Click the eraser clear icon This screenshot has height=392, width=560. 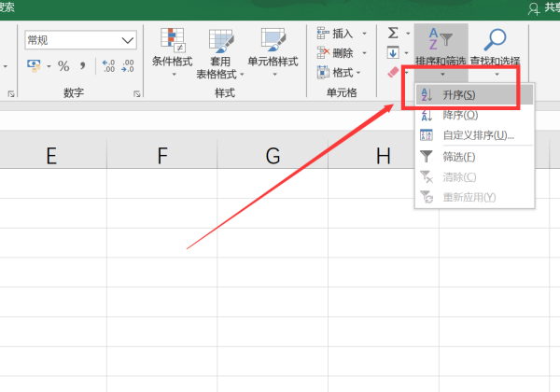(x=393, y=72)
